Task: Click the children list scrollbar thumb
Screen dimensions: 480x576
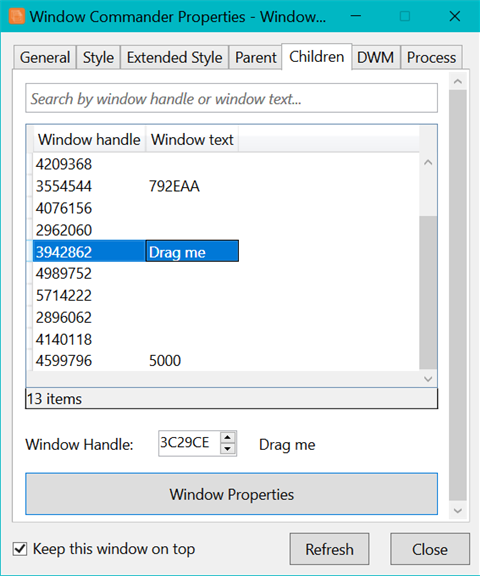Action: coord(428,292)
